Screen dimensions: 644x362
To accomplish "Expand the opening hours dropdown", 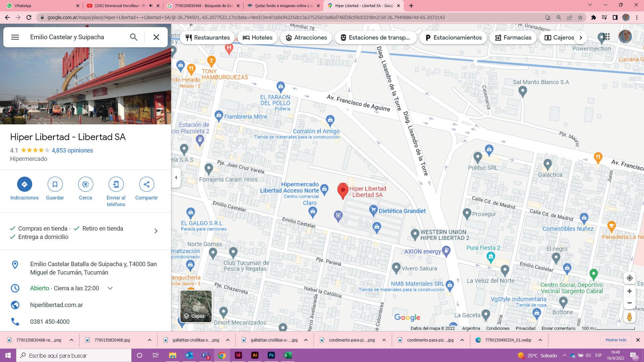I will click(110, 288).
